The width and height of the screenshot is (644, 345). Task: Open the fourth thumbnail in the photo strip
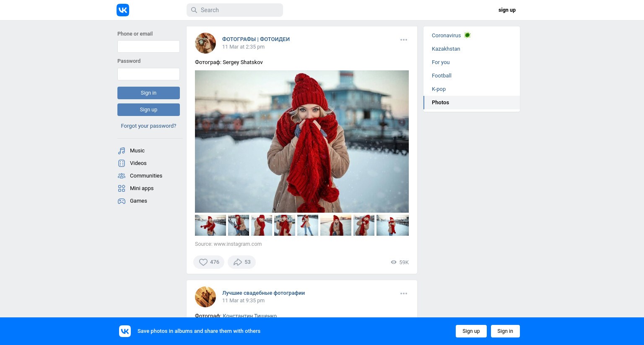tap(285, 225)
